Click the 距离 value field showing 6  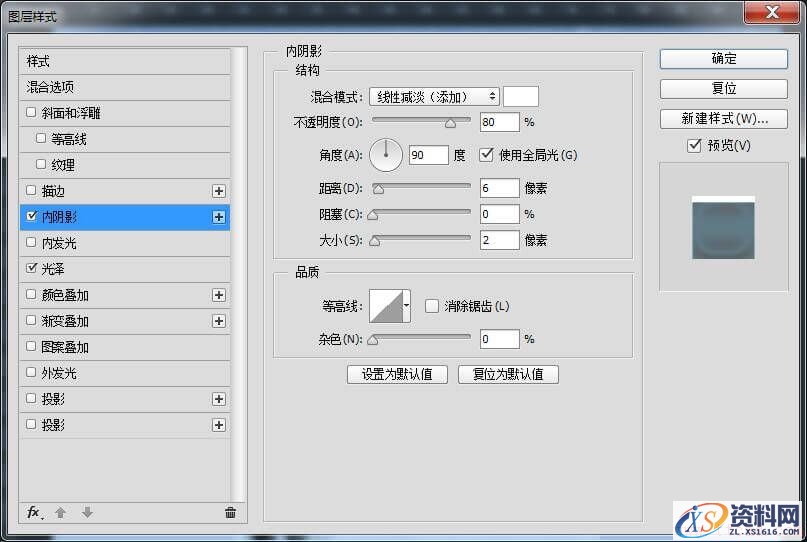[499, 188]
